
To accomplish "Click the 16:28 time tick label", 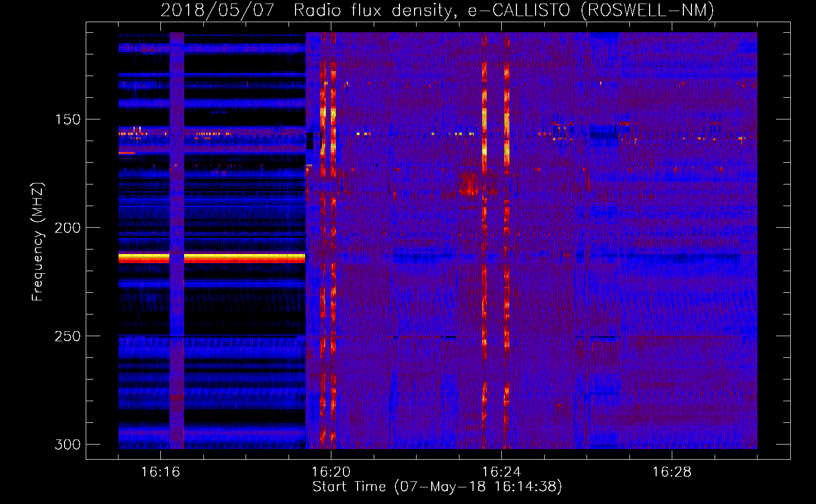I will point(672,472).
